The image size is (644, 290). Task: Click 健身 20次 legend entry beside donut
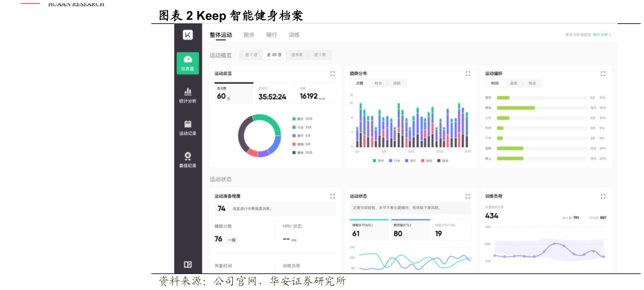click(x=302, y=153)
